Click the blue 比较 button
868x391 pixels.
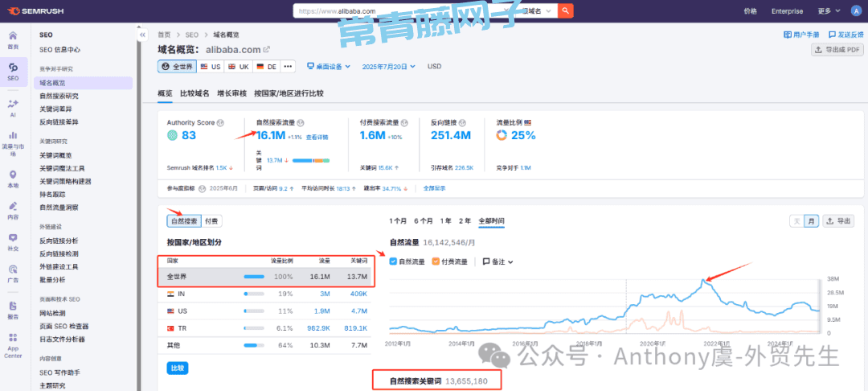[177, 368]
